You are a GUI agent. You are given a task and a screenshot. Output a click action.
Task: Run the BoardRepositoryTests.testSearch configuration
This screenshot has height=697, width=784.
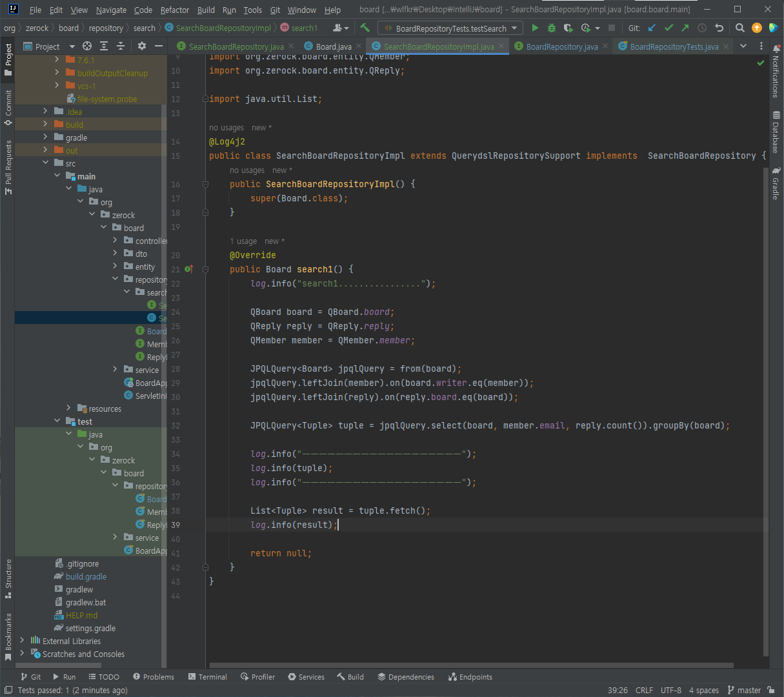point(535,28)
